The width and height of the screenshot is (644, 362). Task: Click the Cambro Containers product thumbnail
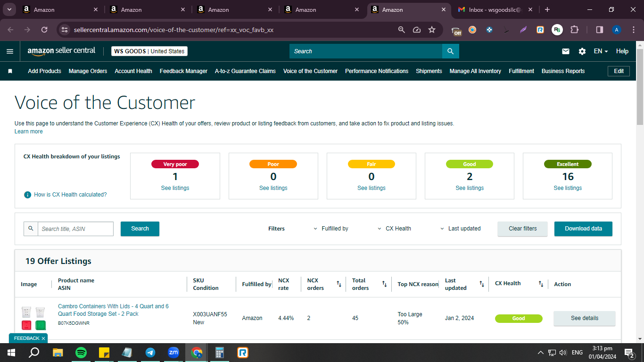[34, 318]
